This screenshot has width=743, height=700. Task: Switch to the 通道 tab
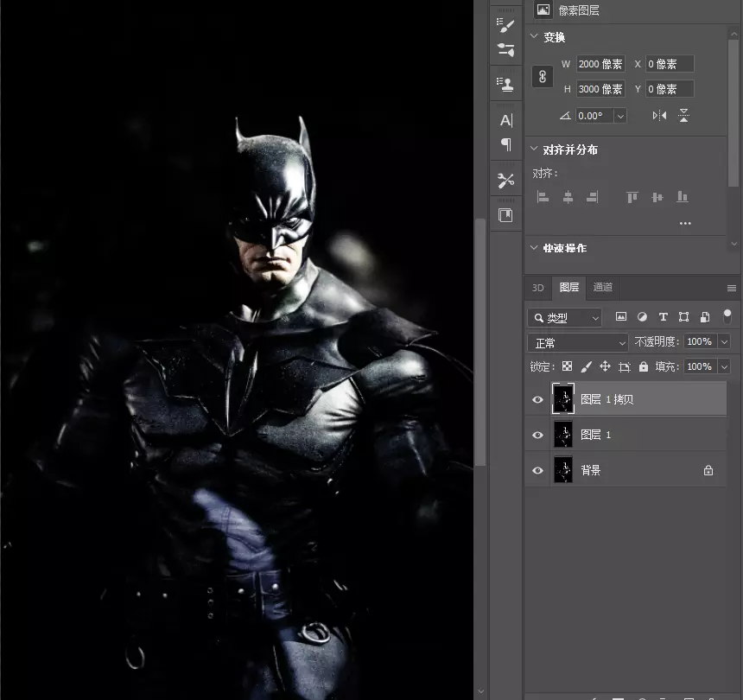603,287
